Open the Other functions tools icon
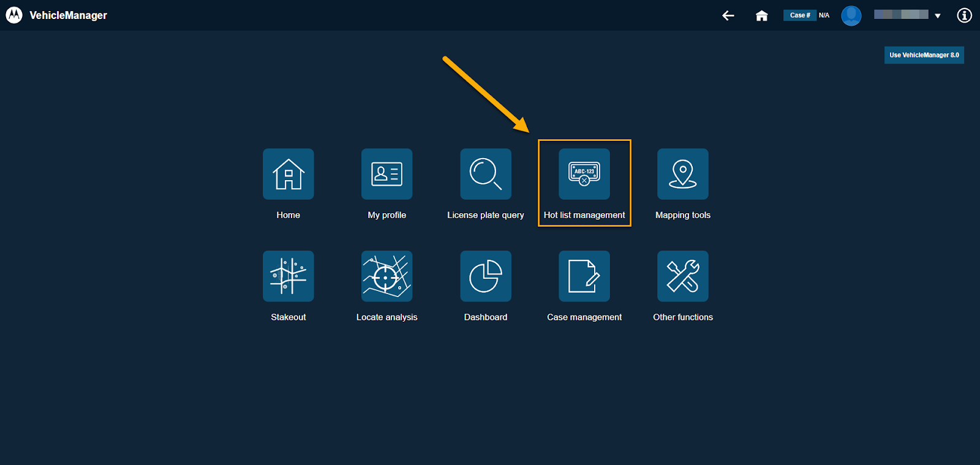This screenshot has width=980, height=465. tap(683, 276)
